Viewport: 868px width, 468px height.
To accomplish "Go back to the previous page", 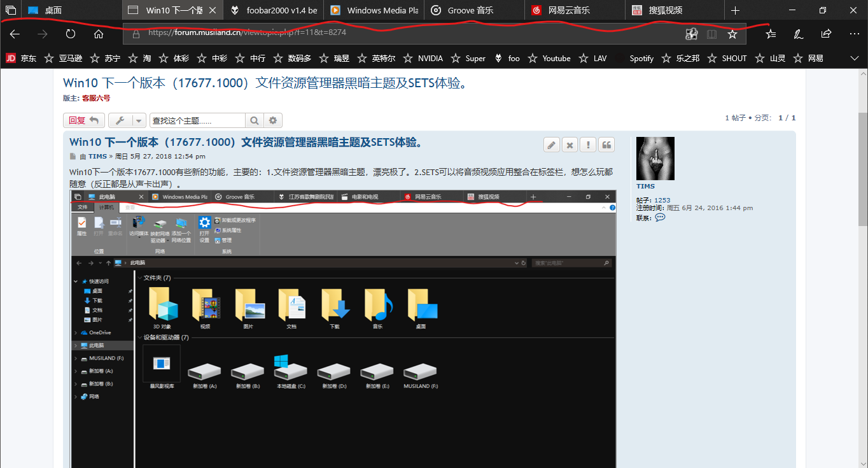I will 15,34.
